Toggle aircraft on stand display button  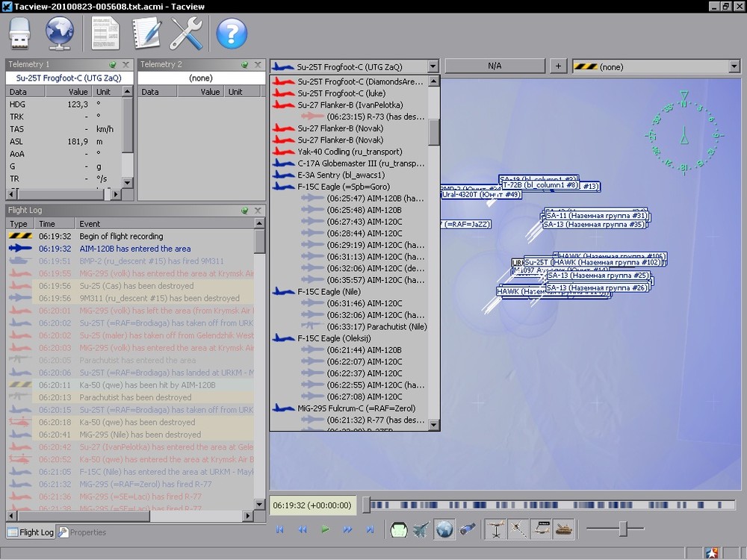point(496,529)
